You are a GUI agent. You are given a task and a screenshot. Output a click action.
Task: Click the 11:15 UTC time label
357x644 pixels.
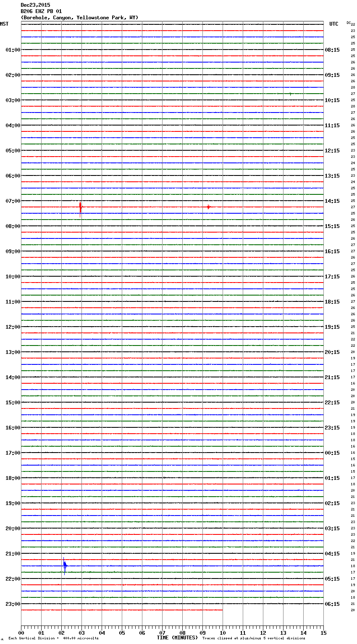point(332,126)
